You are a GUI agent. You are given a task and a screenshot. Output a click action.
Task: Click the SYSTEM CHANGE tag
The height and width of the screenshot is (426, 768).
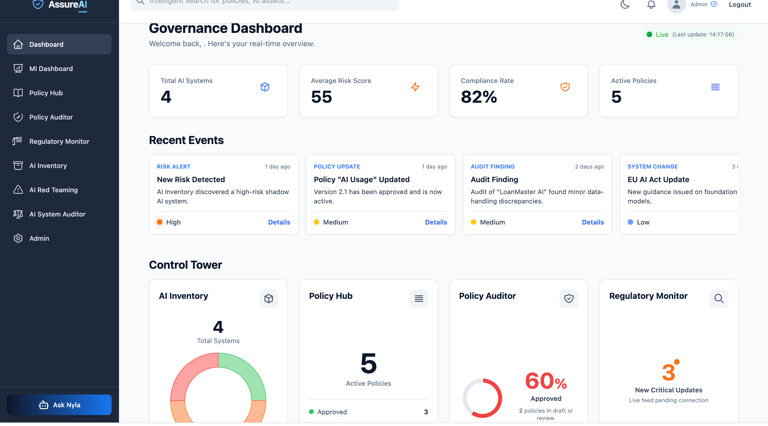coord(653,166)
